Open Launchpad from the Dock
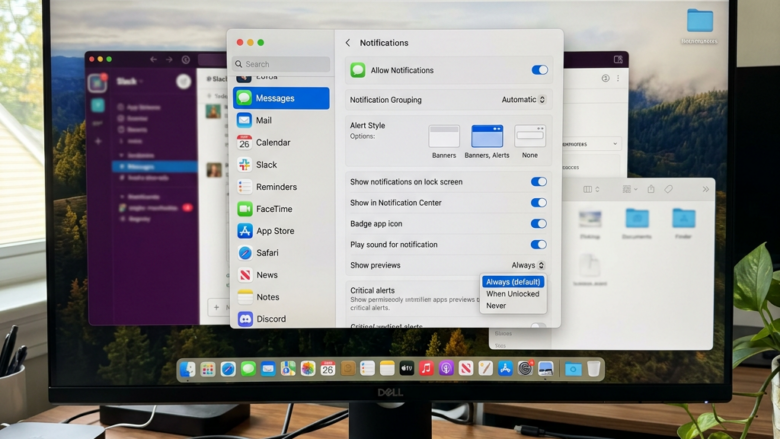 pos(208,369)
